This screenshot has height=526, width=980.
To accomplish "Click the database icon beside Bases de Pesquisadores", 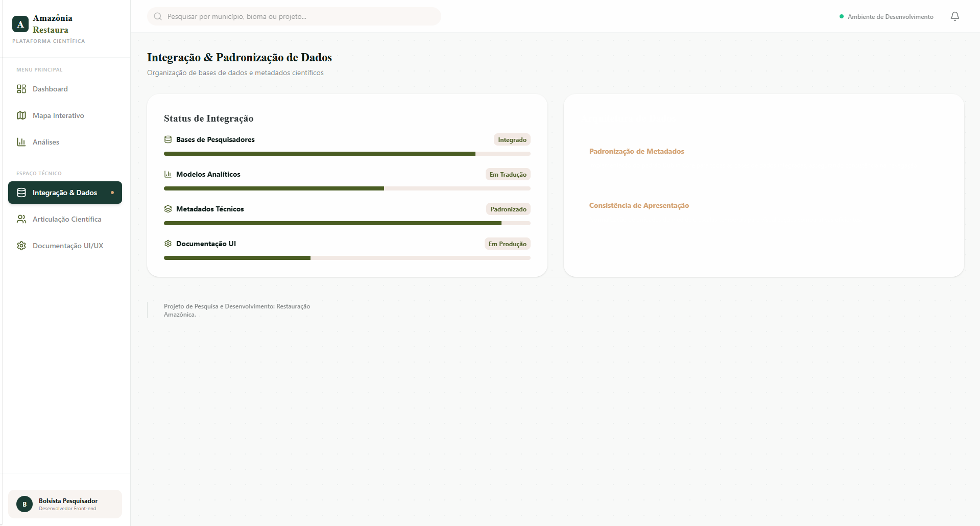I will (168, 139).
